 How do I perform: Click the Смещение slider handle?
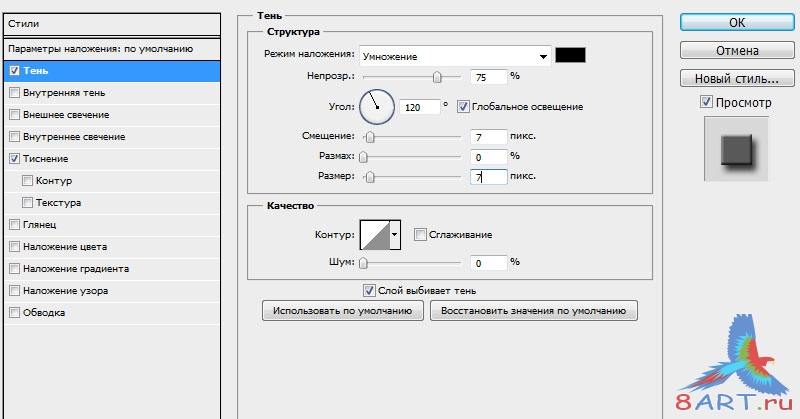[x=370, y=137]
